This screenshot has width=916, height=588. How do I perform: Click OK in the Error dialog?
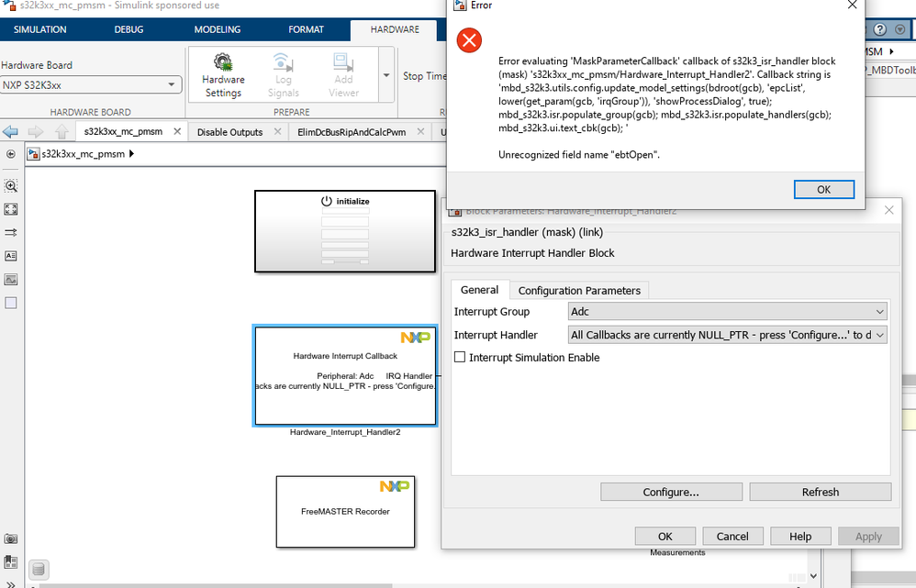[823, 189]
